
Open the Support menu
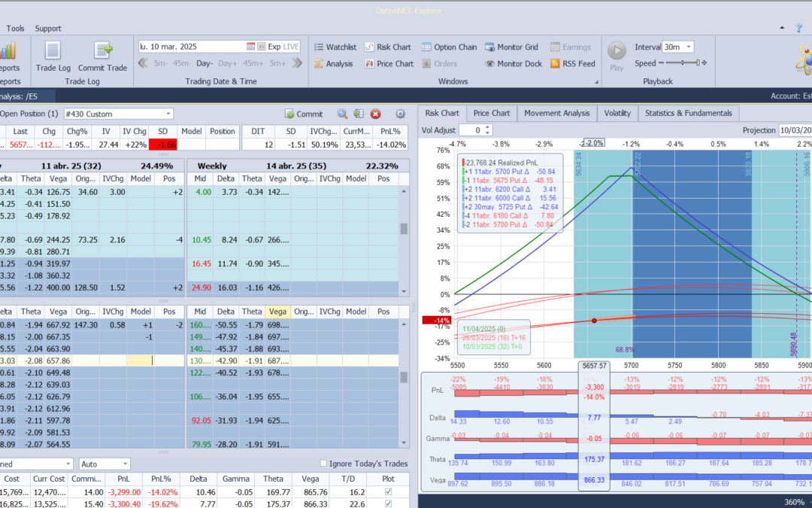48,29
